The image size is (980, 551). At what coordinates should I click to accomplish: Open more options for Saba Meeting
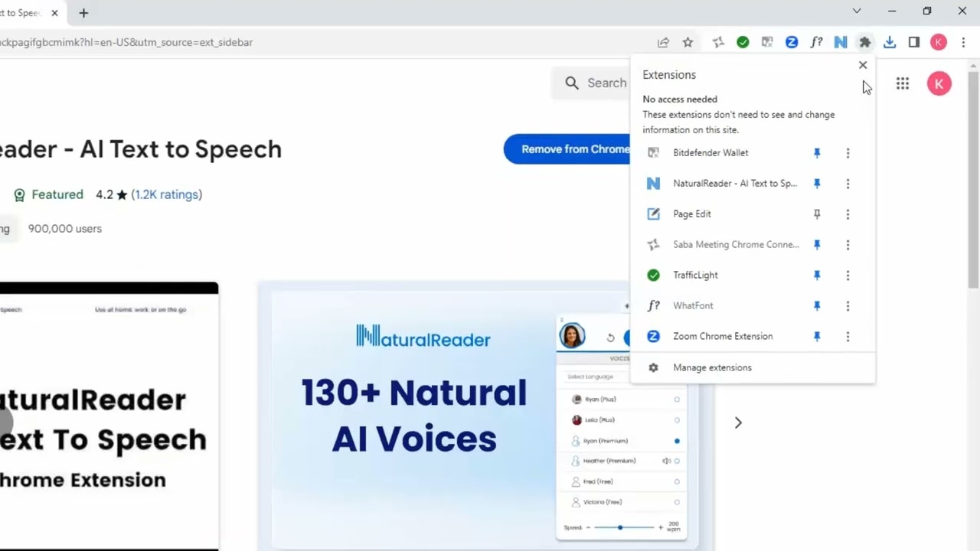point(848,245)
